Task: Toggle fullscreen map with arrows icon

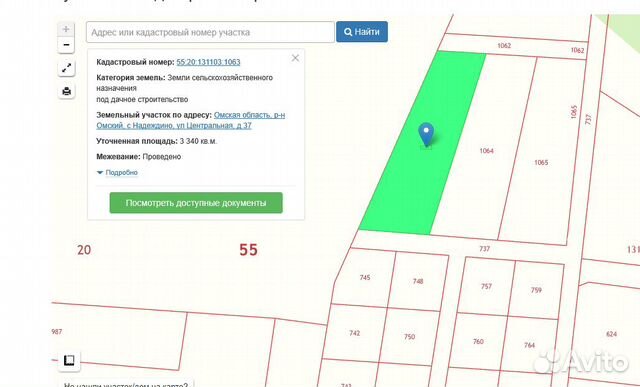Action: pyautogui.click(x=66, y=68)
